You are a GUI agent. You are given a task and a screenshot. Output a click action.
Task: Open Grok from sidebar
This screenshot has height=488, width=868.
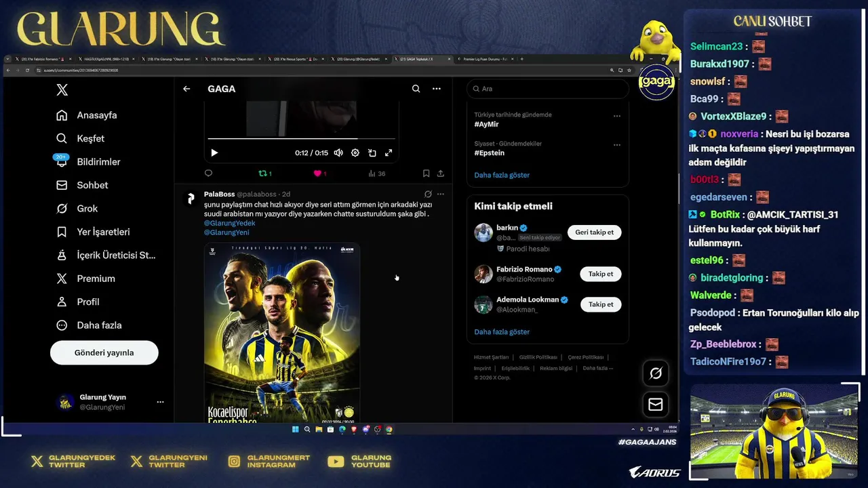(x=77, y=208)
